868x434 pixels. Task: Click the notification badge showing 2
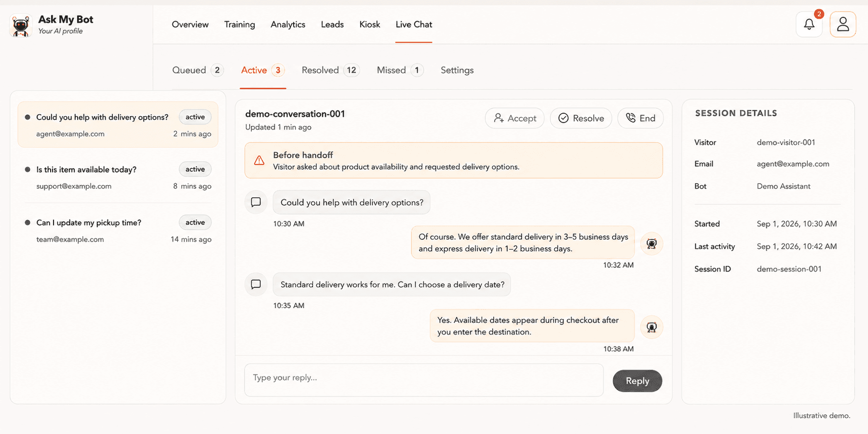[819, 14]
